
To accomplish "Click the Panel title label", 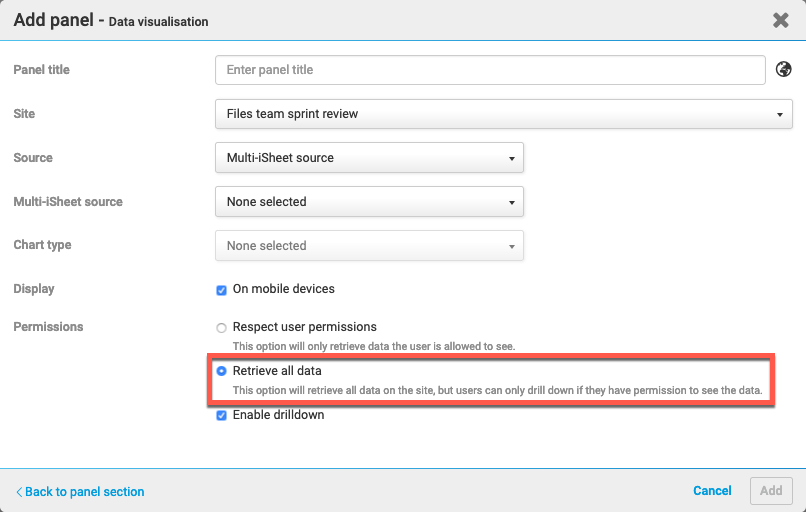I will click(x=42, y=70).
